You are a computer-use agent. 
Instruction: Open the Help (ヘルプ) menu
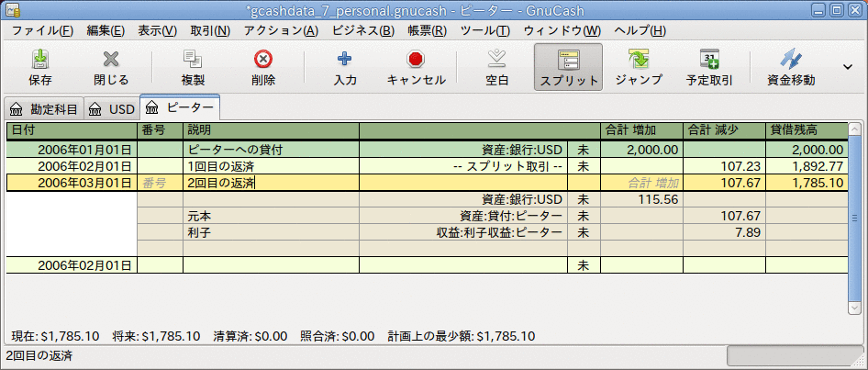(640, 30)
